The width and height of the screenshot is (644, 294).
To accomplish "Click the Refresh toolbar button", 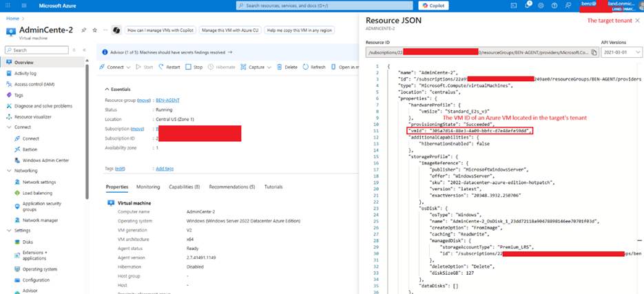I will click(x=314, y=67).
